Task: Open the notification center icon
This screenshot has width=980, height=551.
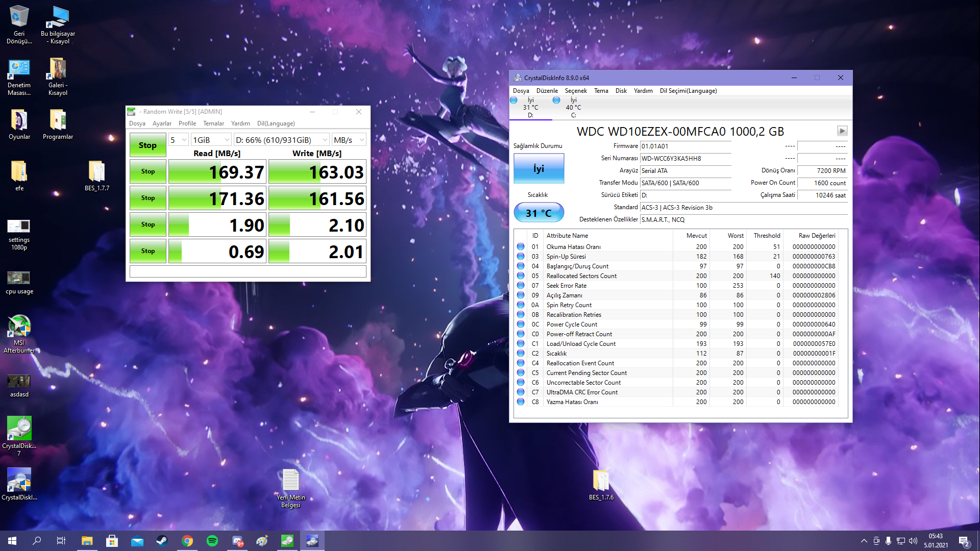Action: tap(964, 541)
